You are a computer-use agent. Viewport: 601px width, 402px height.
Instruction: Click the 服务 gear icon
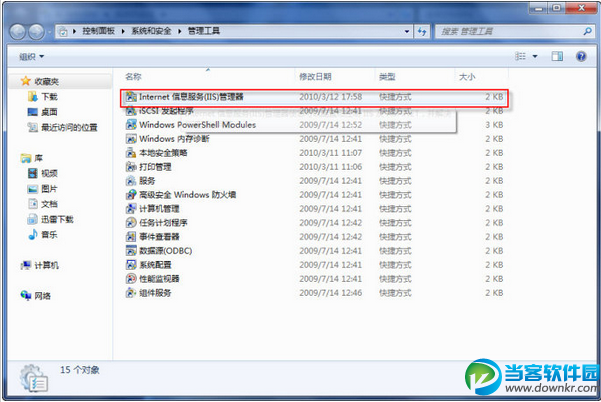(x=131, y=181)
